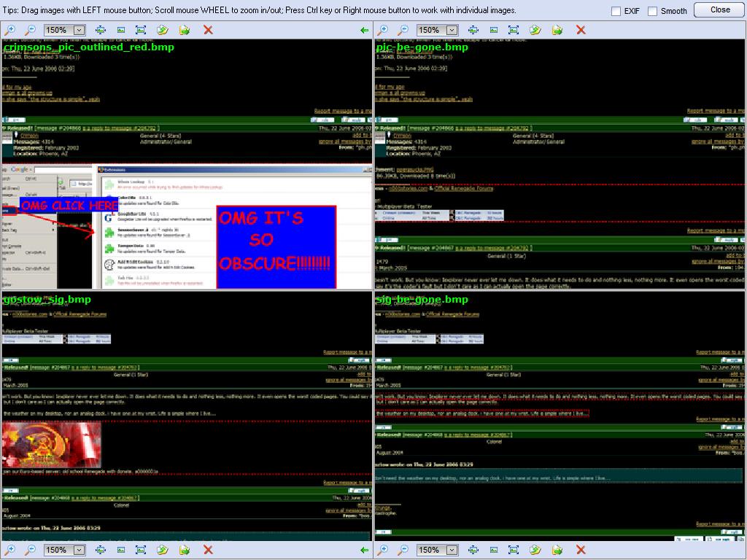Click actual size icon in top-right toolbar
Viewport: 747px width, 560px height.
click(494, 30)
